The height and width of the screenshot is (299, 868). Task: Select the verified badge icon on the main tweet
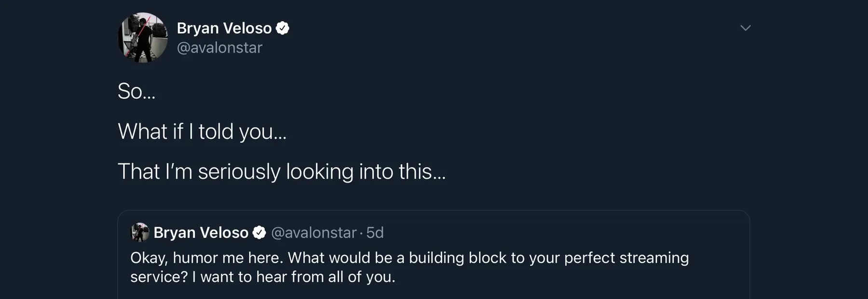click(x=283, y=27)
